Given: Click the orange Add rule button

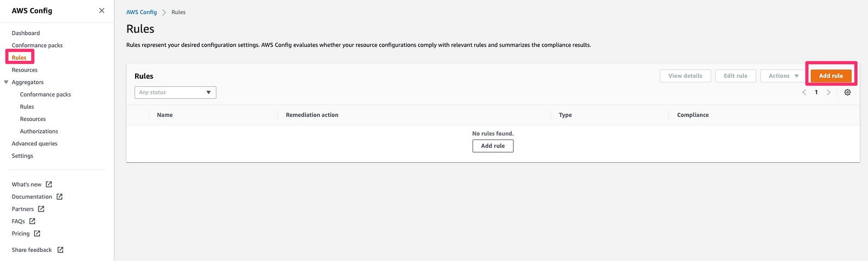Looking at the screenshot, I should (831, 76).
